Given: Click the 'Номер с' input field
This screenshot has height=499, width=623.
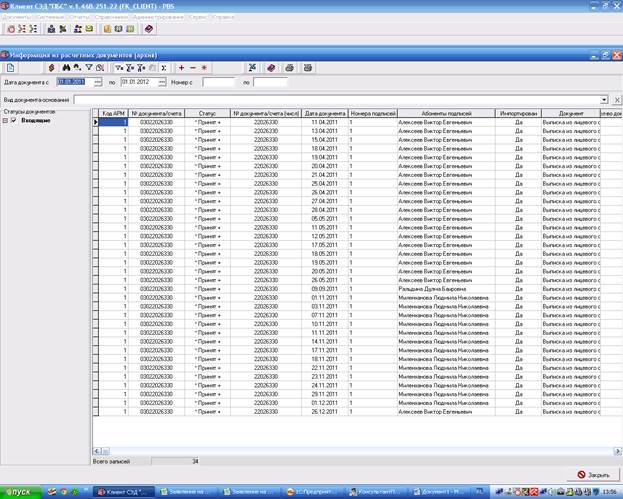Looking at the screenshot, I should coord(219,82).
